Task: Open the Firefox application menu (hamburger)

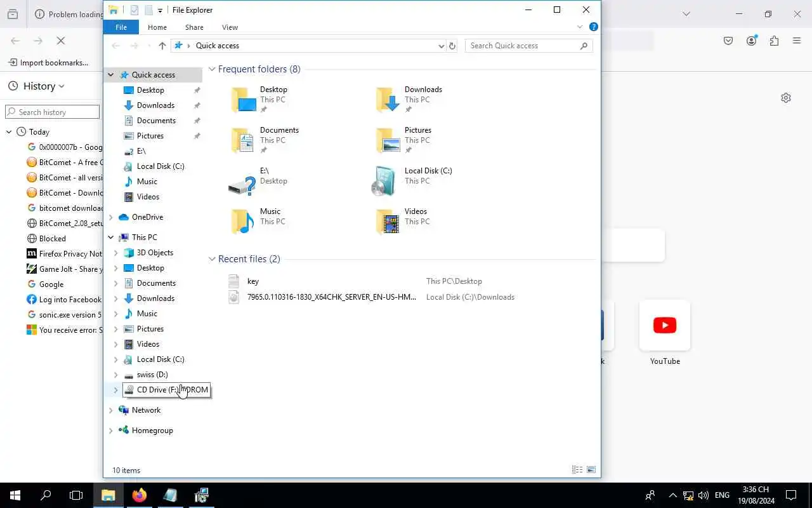Action: pos(797,41)
